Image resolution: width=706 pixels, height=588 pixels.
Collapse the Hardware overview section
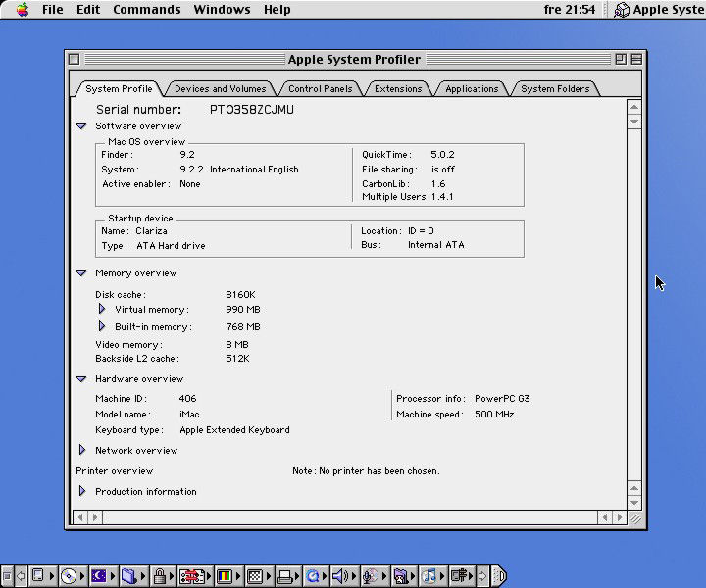coord(81,379)
